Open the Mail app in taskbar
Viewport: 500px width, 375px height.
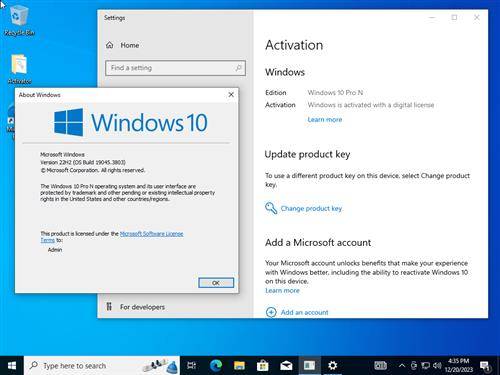(x=286, y=366)
